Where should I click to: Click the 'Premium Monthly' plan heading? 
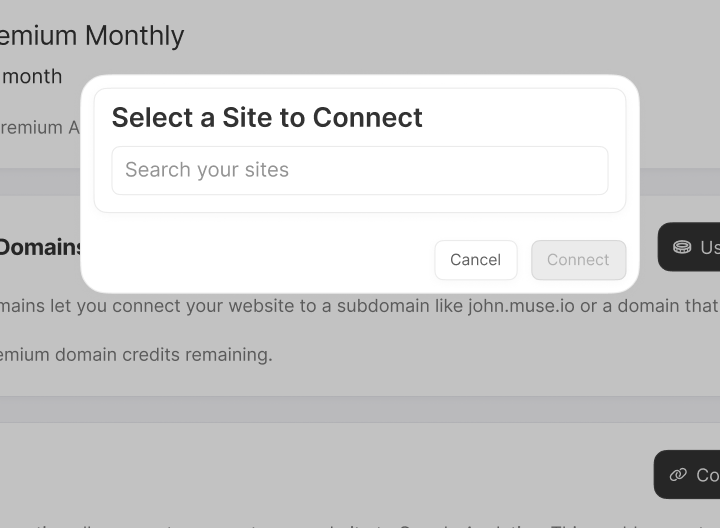click(92, 36)
